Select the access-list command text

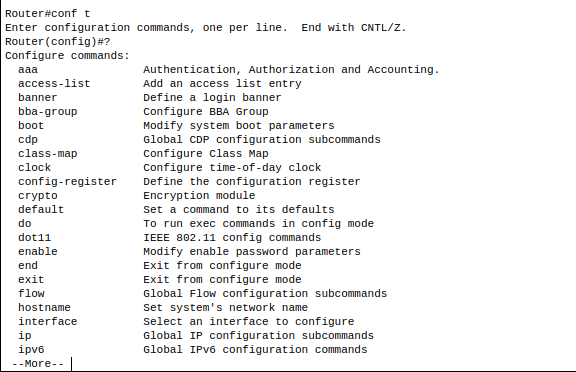coord(54,84)
